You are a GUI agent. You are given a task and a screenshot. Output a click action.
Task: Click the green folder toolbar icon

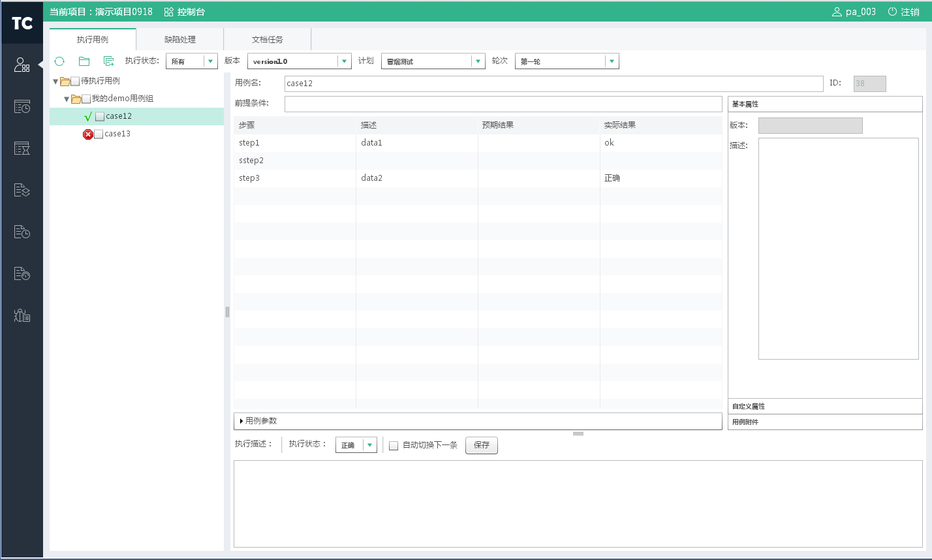(x=84, y=61)
